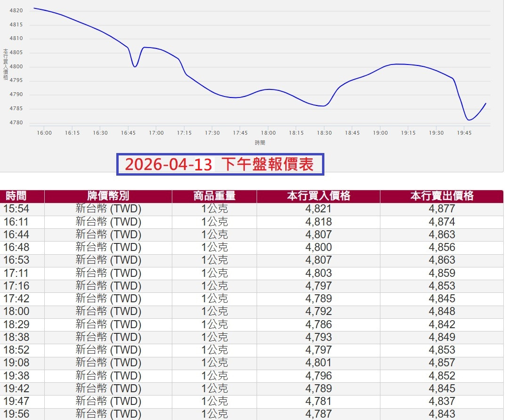Screen dimensions: 516x420
Task: Click 新台幣 (TWD) in the 17:42 row
Action: (108, 299)
